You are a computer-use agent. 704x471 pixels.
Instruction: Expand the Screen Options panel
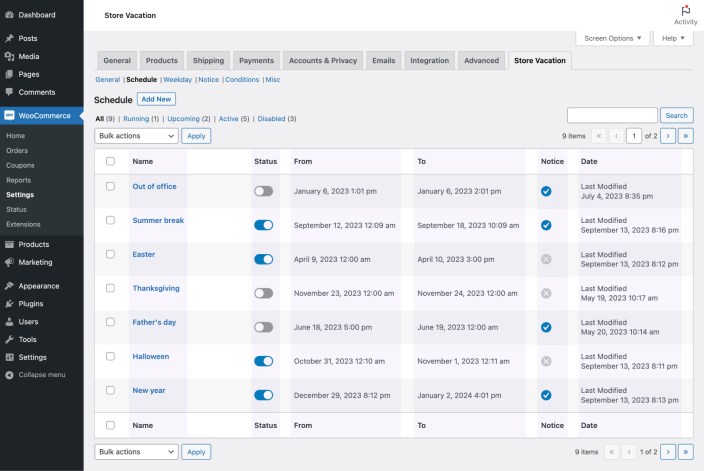pyautogui.click(x=612, y=38)
